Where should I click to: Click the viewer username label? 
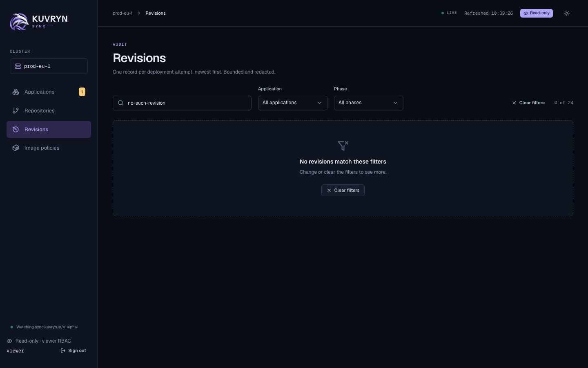pyautogui.click(x=16, y=351)
